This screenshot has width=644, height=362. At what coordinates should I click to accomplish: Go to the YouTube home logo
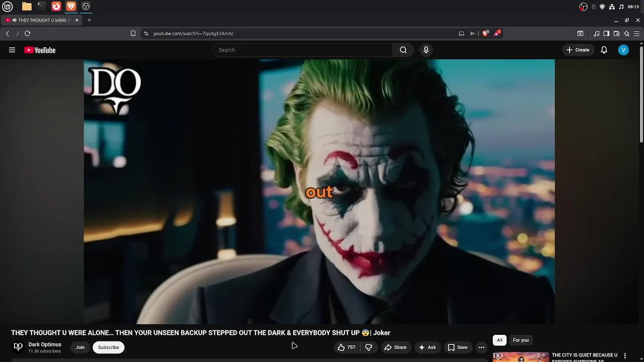tap(40, 50)
